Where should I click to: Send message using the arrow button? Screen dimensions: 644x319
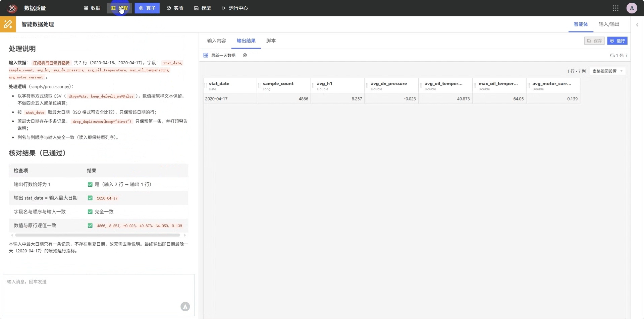click(185, 306)
